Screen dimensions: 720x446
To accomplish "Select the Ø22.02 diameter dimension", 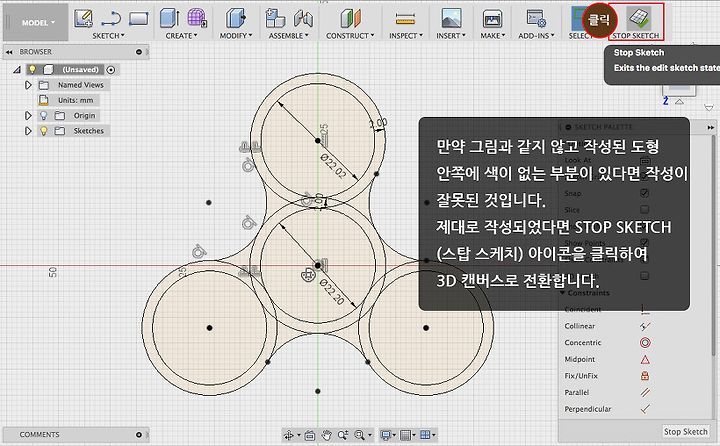I will (333, 166).
